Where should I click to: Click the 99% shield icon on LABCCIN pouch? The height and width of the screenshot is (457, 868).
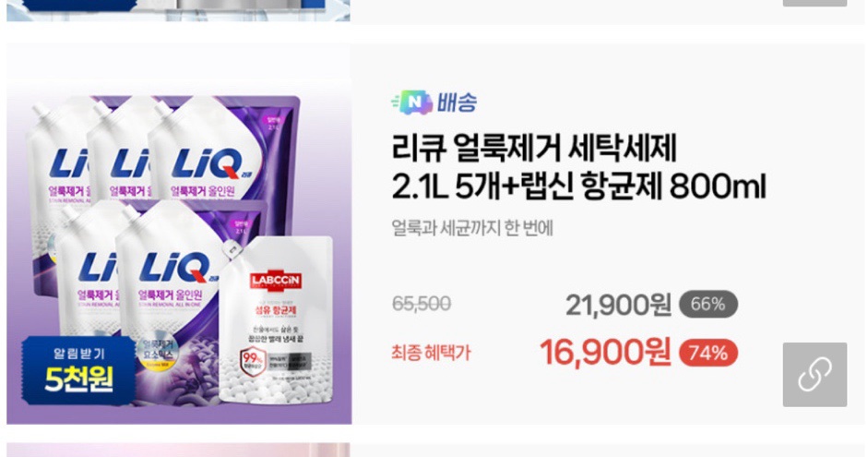252,361
